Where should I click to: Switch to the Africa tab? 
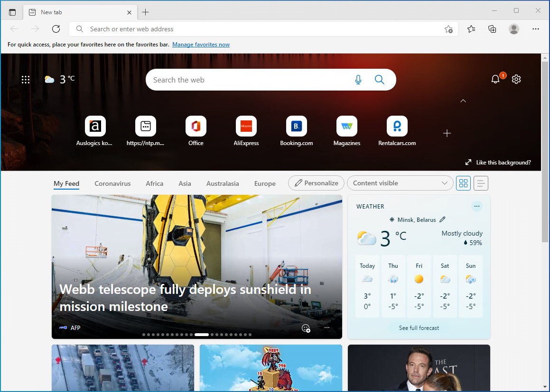pos(155,183)
